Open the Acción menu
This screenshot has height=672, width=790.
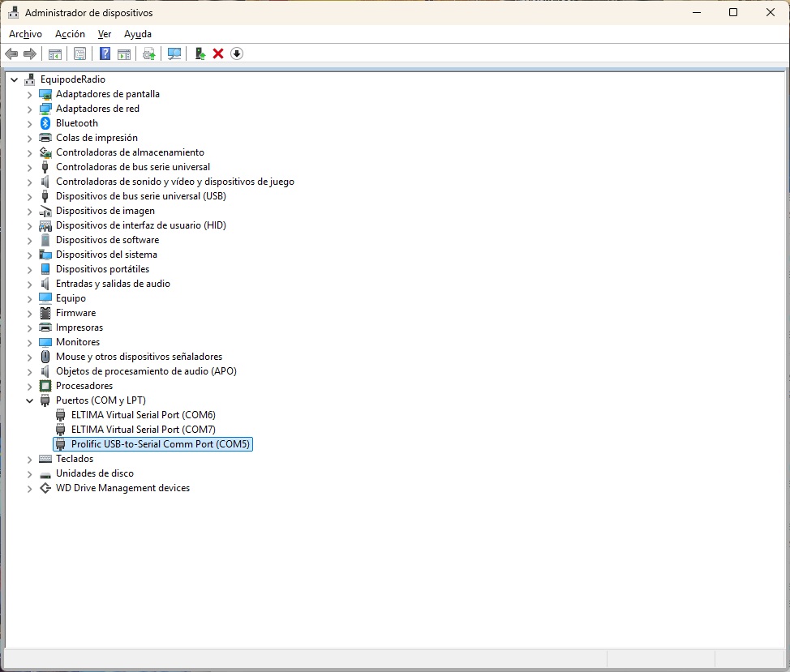click(x=70, y=34)
